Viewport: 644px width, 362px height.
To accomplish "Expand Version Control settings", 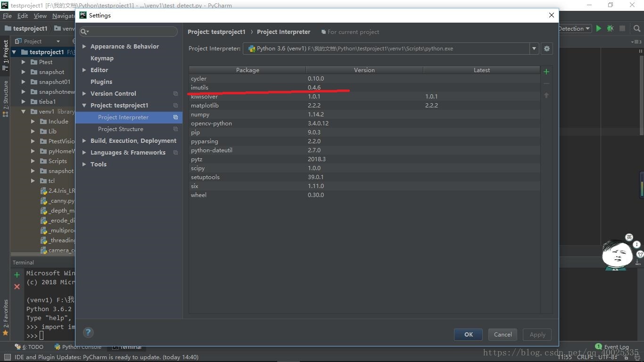I will coord(84,94).
